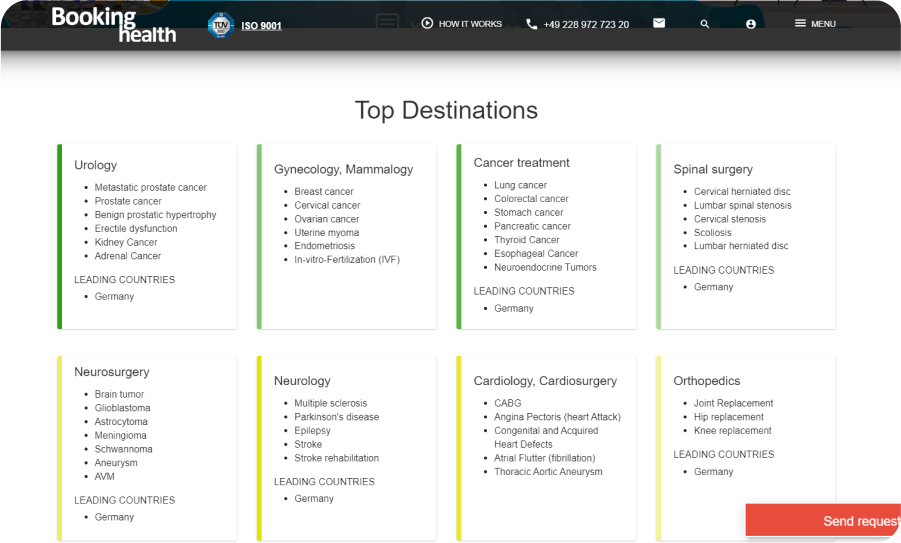Select AVM under Neurosurgery
The image size is (901, 543).
click(105, 477)
